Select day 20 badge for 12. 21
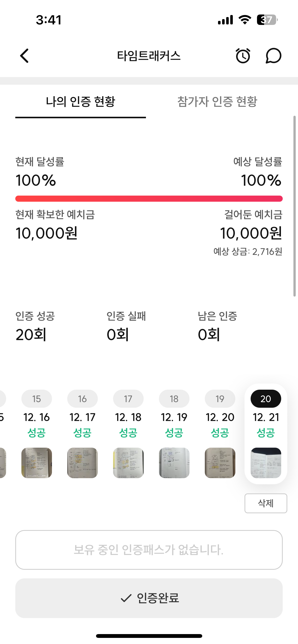The width and height of the screenshot is (298, 644). click(266, 399)
